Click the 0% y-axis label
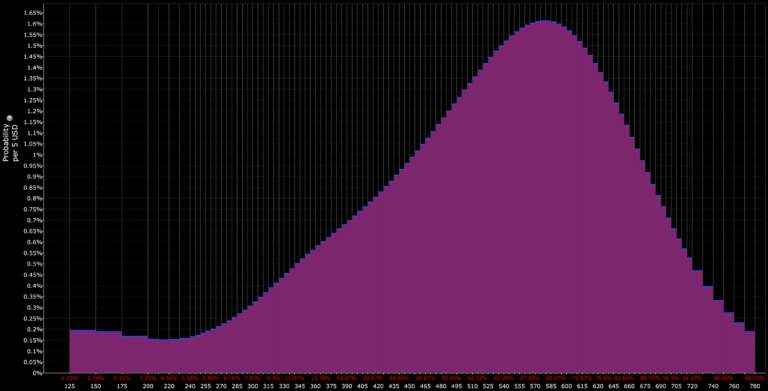The image size is (768, 391). coord(37,373)
